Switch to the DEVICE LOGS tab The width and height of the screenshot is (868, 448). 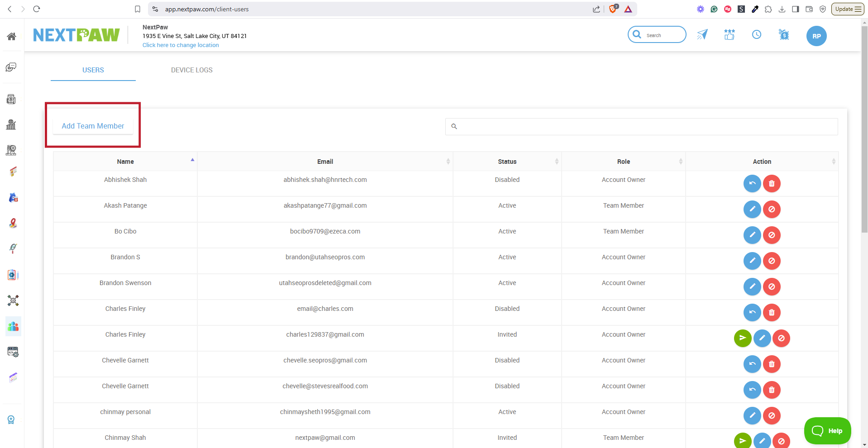click(x=192, y=70)
